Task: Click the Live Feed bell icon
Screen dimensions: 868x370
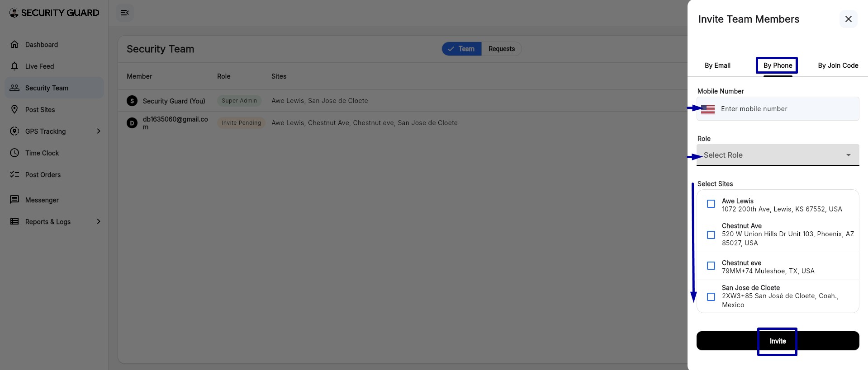Action: tap(14, 66)
